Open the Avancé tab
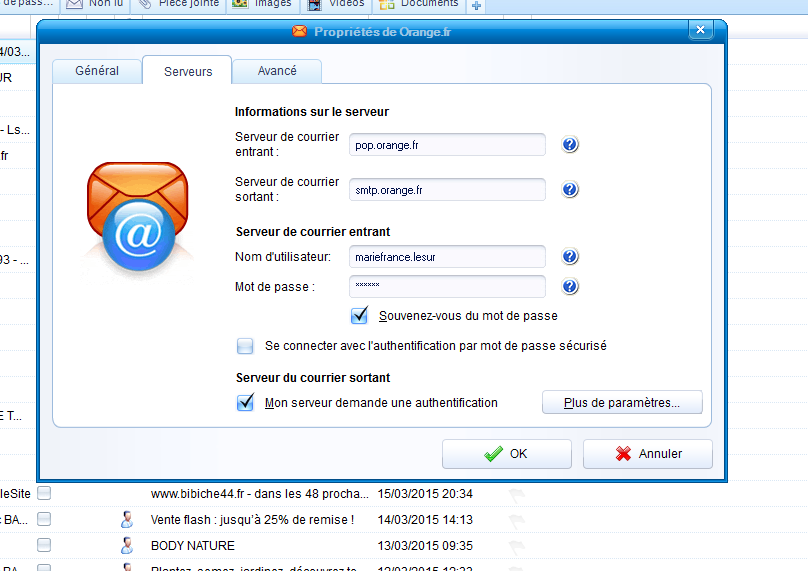 tap(277, 71)
